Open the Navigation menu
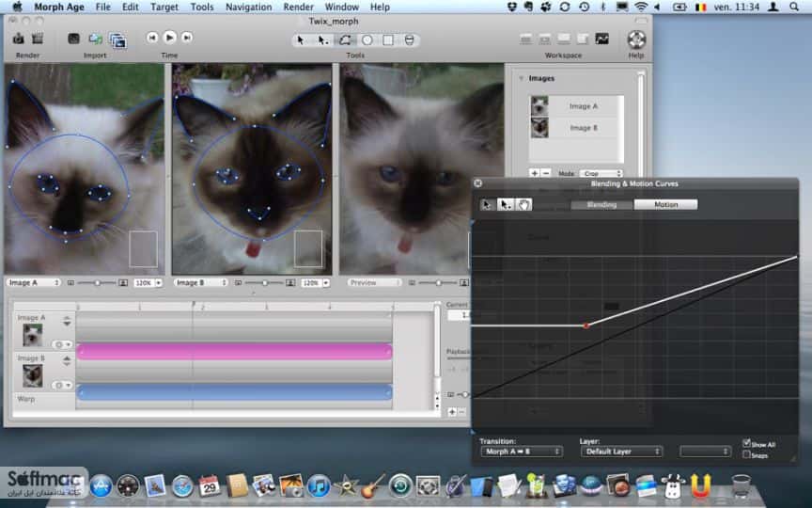This screenshot has width=812, height=508. click(x=248, y=7)
